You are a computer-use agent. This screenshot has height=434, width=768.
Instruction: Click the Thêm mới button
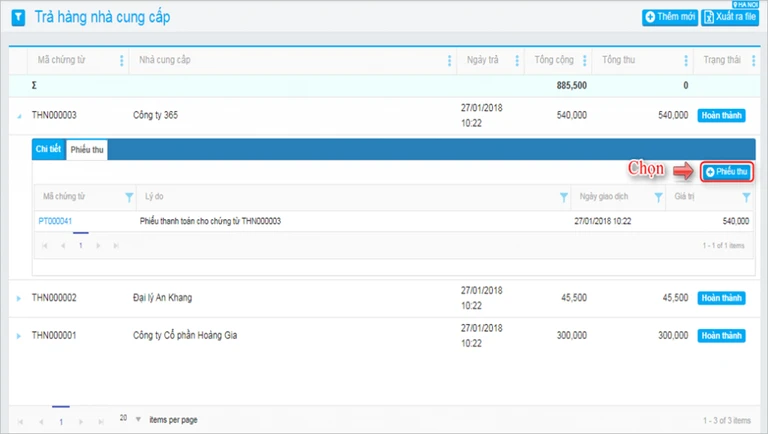coord(670,17)
